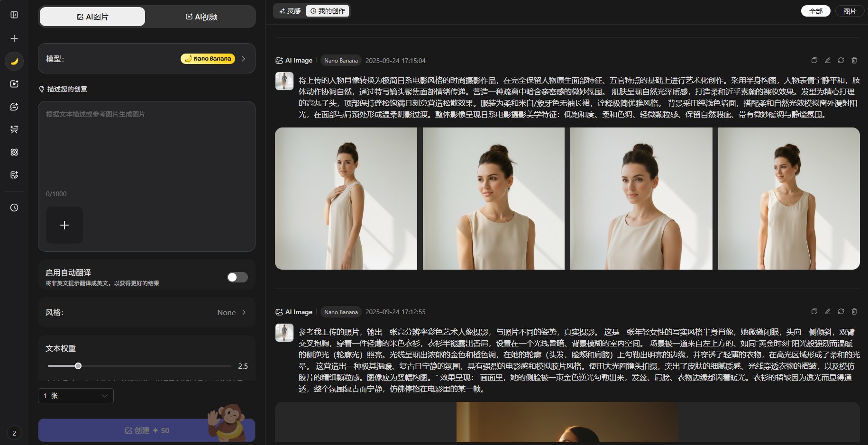
Task: Switch to the AI视频 tab
Action: (x=201, y=17)
